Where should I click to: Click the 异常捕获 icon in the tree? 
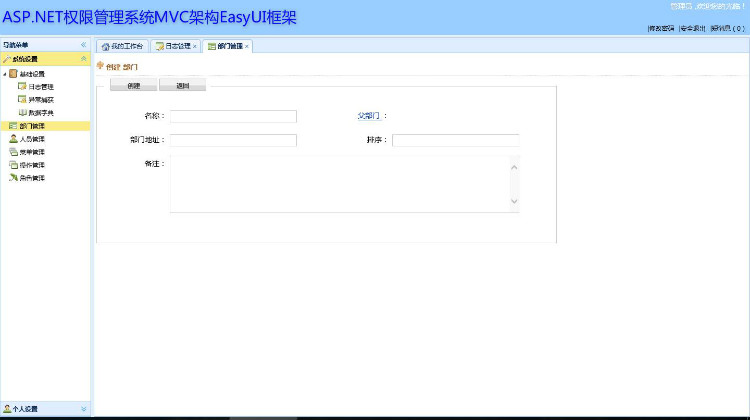tap(22, 99)
